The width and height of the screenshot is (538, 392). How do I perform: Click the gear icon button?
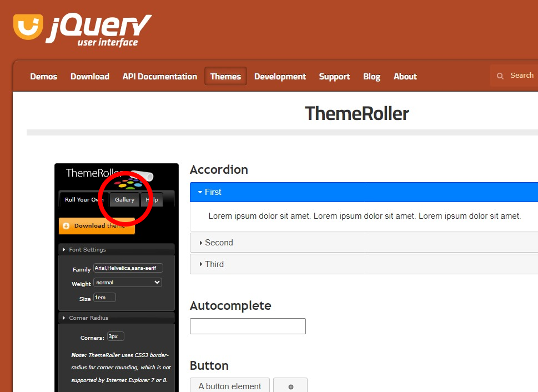tap(290, 386)
